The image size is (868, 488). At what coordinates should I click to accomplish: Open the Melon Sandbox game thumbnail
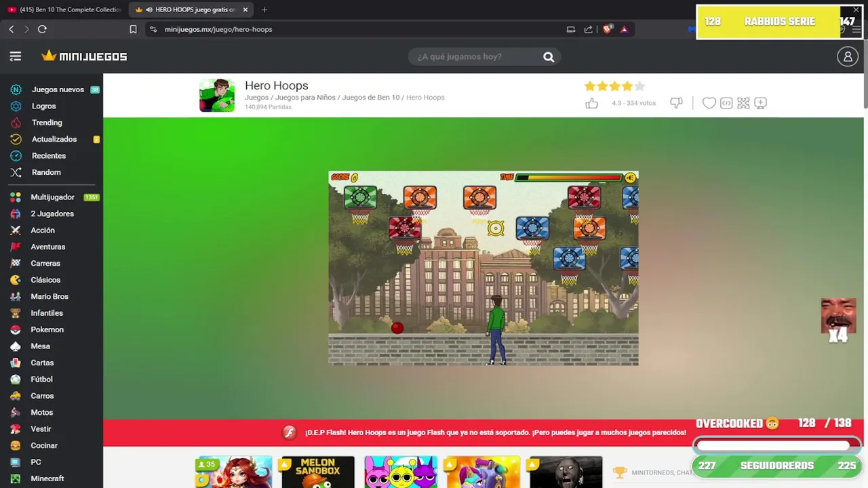tap(318, 472)
